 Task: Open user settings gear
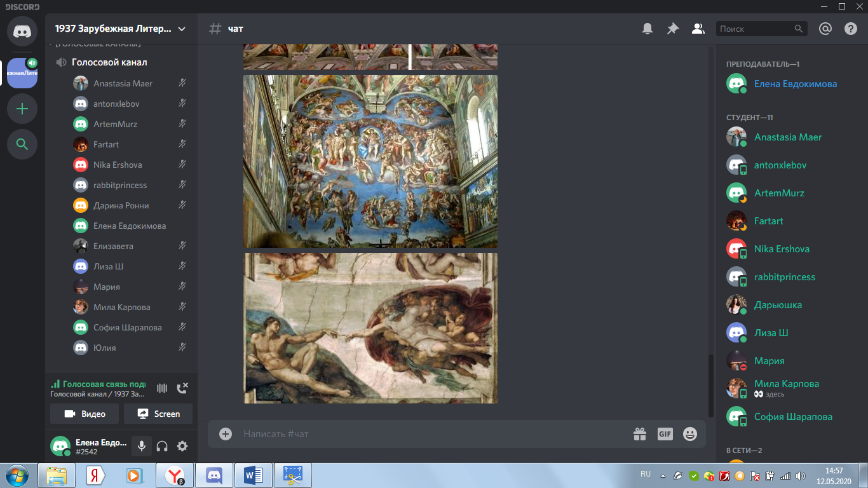[182, 446]
